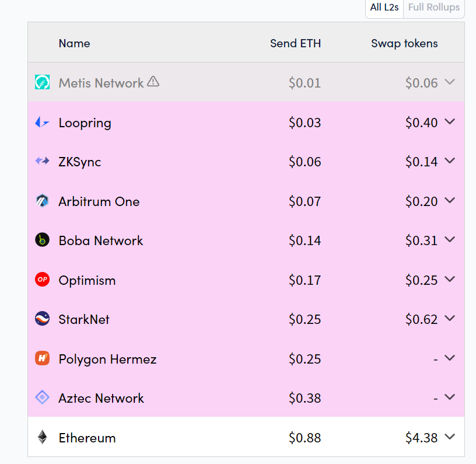Click the ZKSync arrows logo
This screenshot has width=476, height=464.
(42, 161)
